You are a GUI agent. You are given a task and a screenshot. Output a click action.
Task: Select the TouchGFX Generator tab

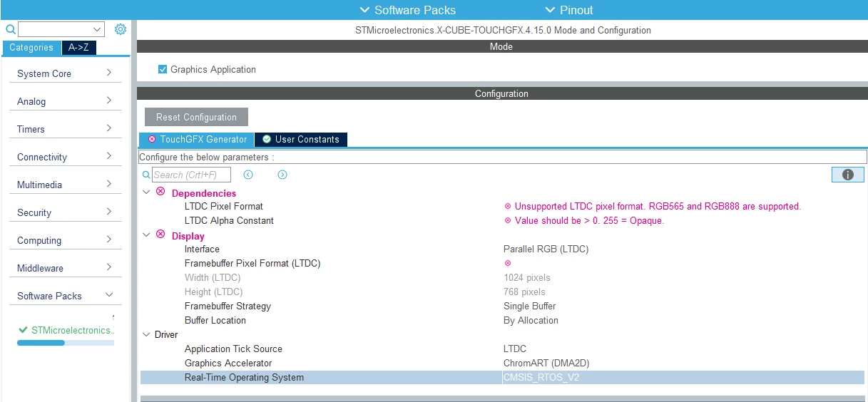tap(196, 139)
